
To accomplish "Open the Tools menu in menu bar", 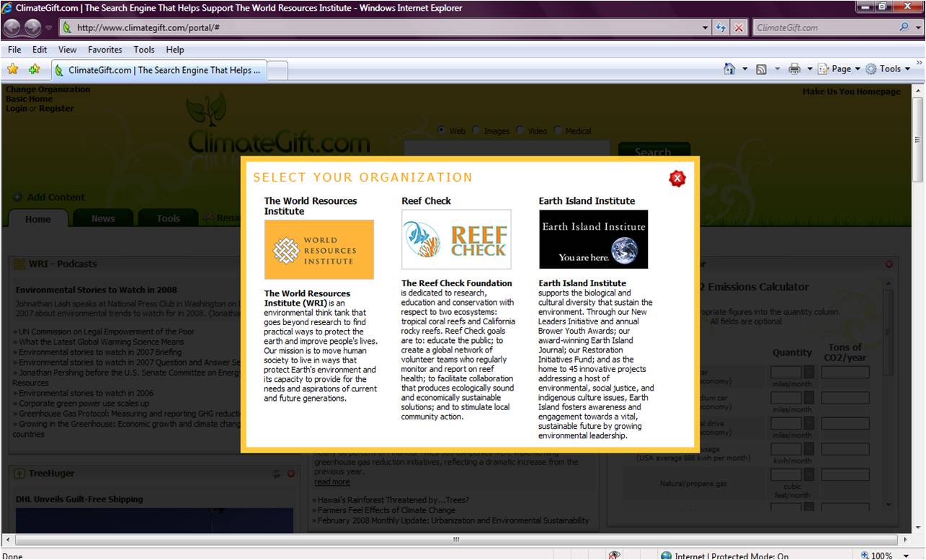I will click(x=144, y=50).
